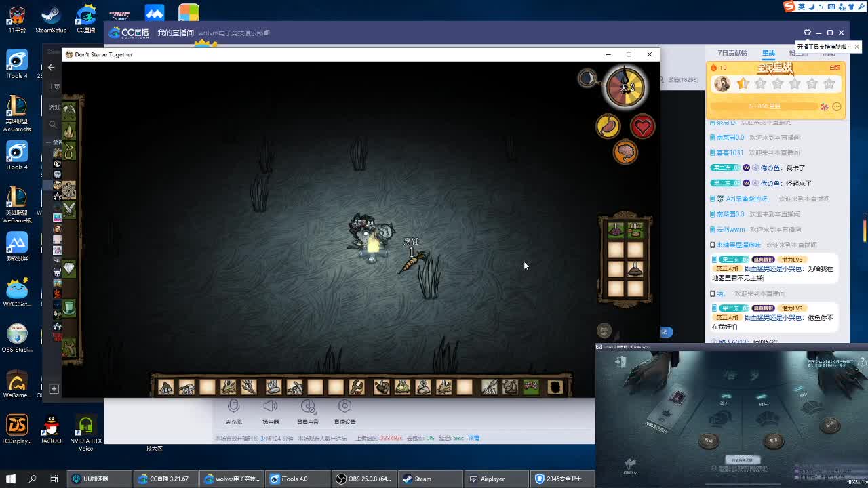The height and width of the screenshot is (488, 868).
Task: Click the first filled star rating
Action: [x=743, y=83]
